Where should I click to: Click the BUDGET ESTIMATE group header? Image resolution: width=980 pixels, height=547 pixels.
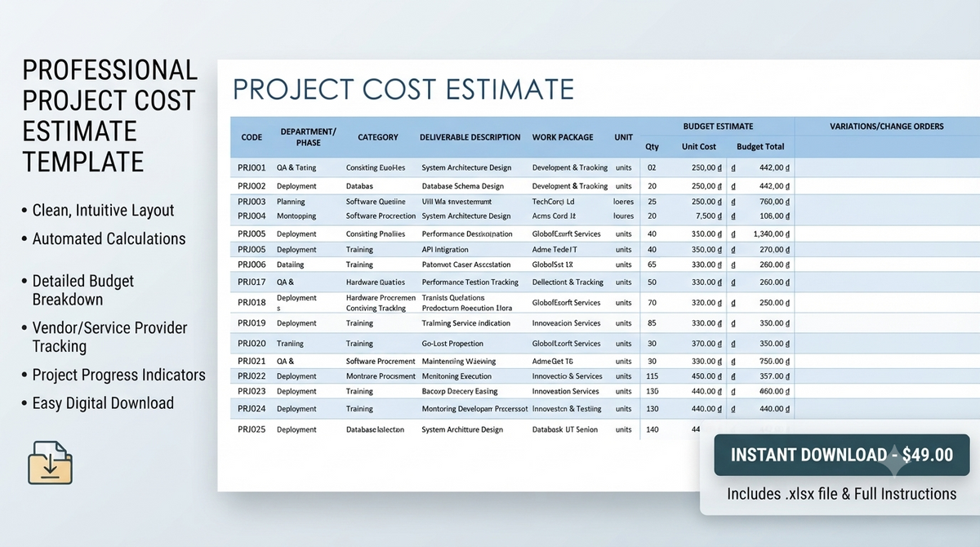coord(718,127)
